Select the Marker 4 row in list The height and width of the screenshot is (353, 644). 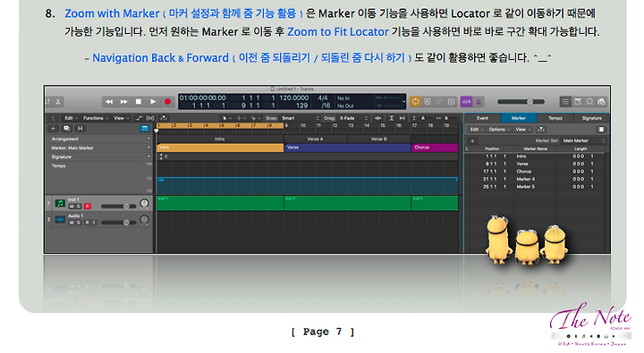tap(535, 179)
